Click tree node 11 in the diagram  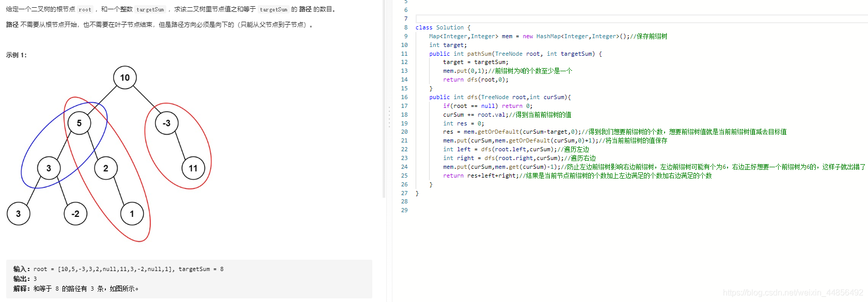point(193,168)
